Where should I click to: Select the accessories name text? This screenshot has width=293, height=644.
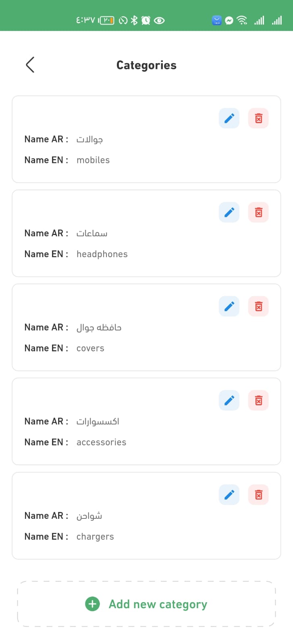[x=101, y=442]
